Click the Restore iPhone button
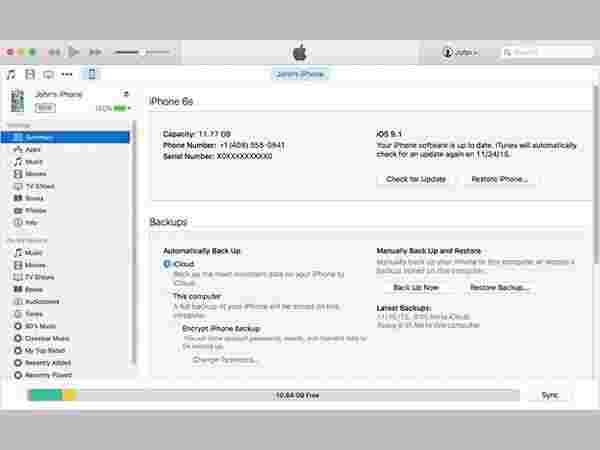This screenshot has width=600, height=450. pos(499,179)
